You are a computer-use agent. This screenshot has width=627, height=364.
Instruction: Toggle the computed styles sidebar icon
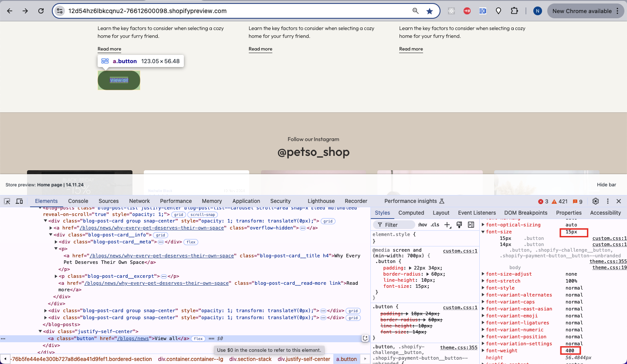point(471,225)
